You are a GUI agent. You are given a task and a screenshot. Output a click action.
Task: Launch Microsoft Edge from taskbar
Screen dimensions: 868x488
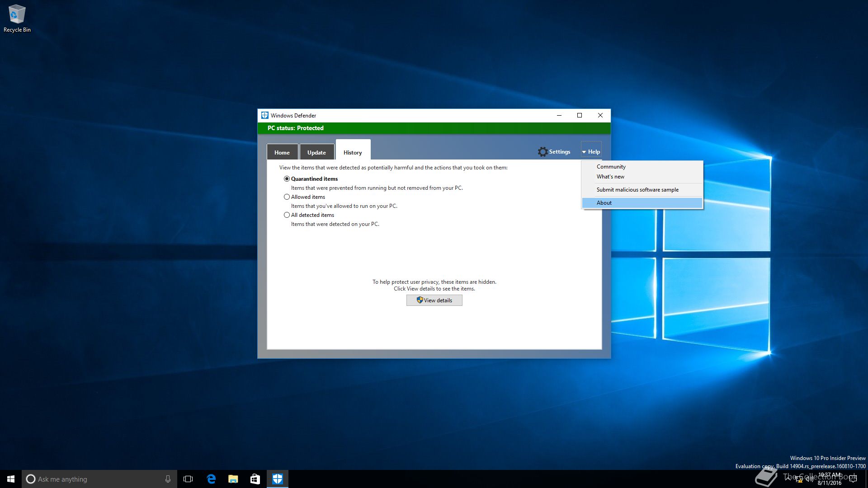(x=211, y=479)
